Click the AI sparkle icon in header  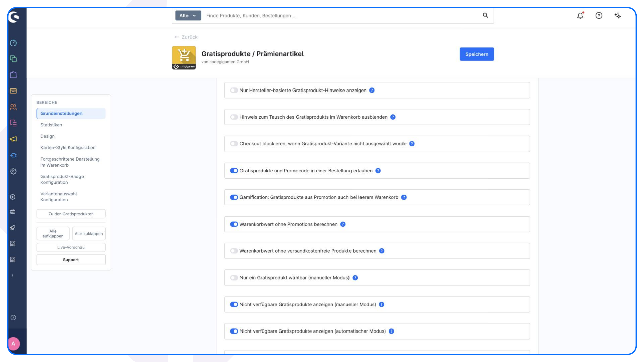pos(618,15)
